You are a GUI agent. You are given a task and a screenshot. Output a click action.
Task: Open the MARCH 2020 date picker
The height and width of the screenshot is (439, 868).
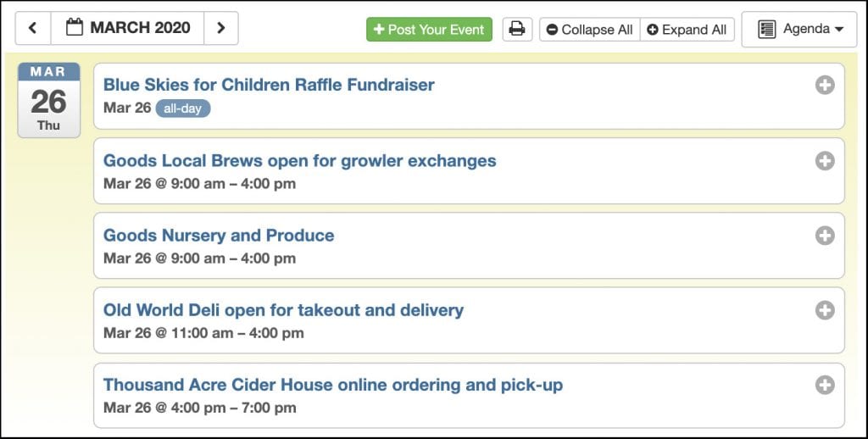pos(127,28)
